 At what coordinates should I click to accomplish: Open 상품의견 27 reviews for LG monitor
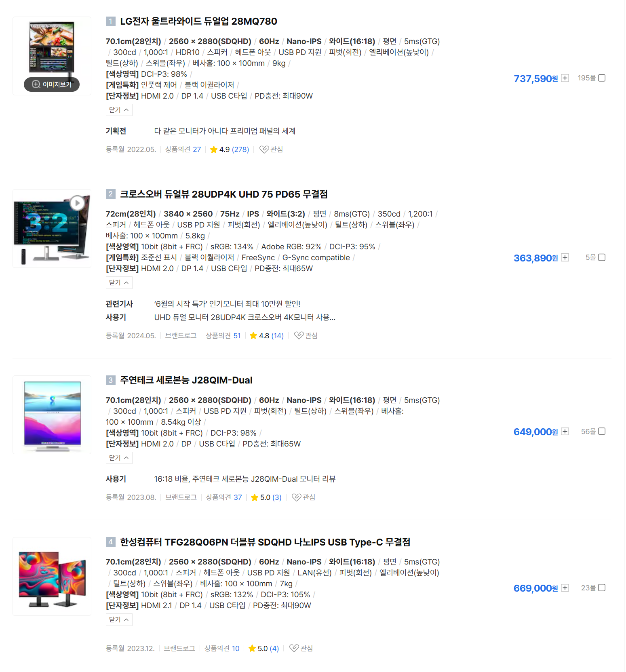[183, 150]
